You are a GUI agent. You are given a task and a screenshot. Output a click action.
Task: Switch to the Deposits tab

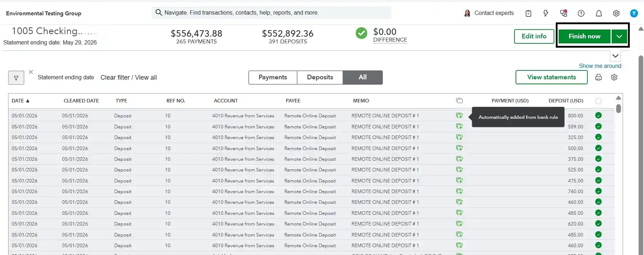pos(320,77)
